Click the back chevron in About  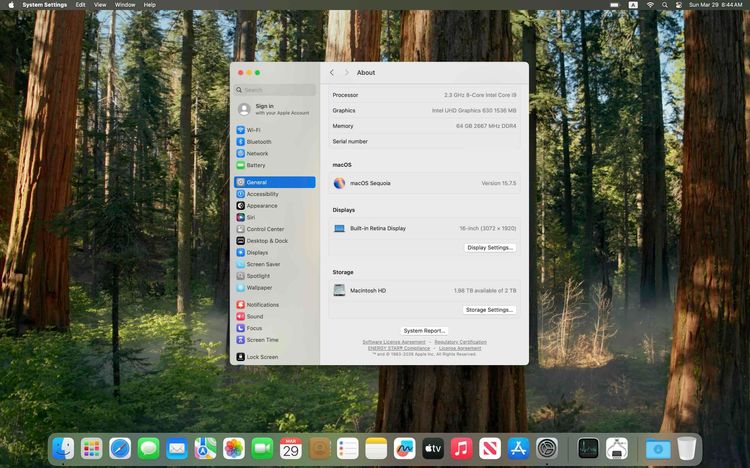click(332, 73)
